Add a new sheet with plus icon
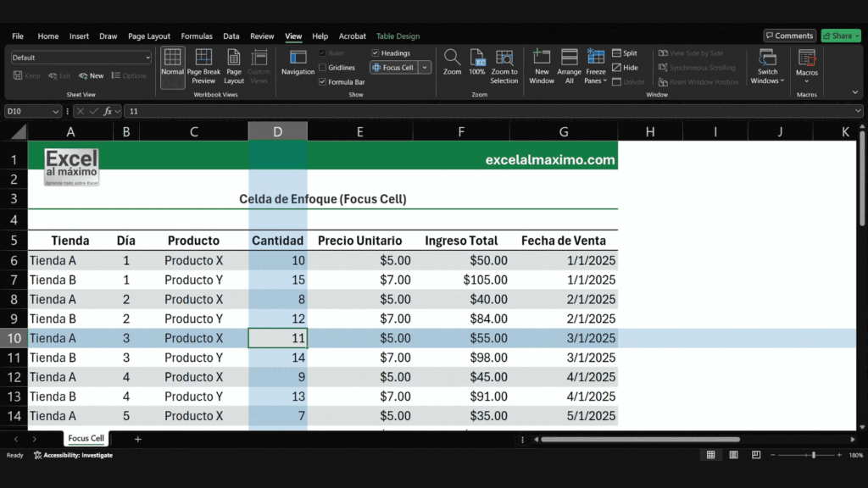 (x=138, y=439)
